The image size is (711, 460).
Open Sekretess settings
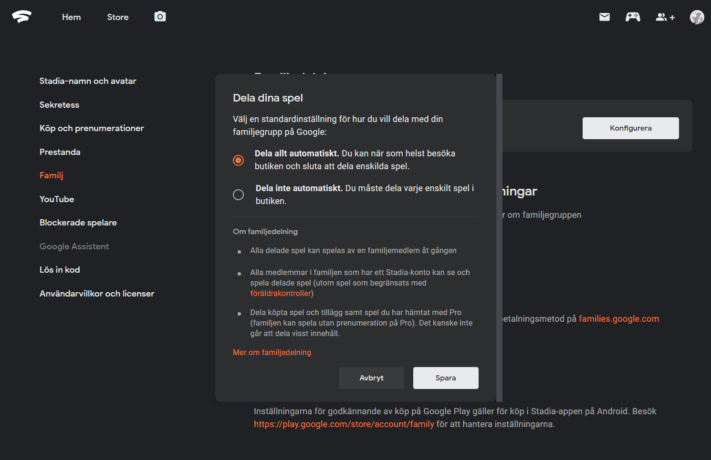[59, 105]
